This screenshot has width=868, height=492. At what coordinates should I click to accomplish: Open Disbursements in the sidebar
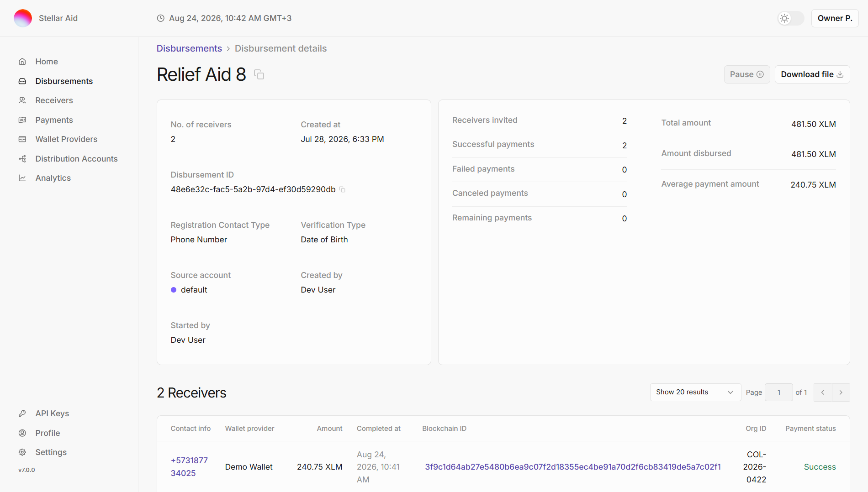pos(64,81)
